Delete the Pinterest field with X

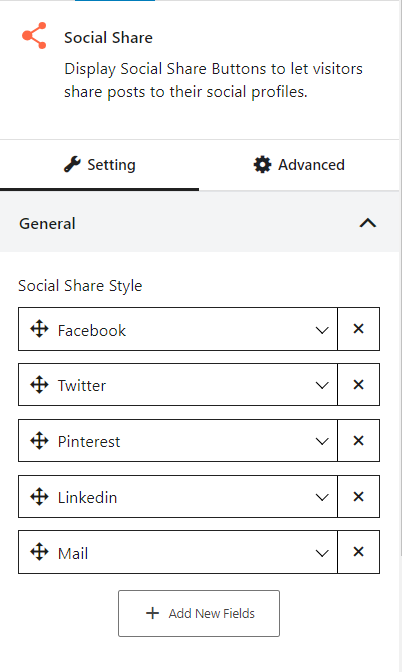point(358,441)
